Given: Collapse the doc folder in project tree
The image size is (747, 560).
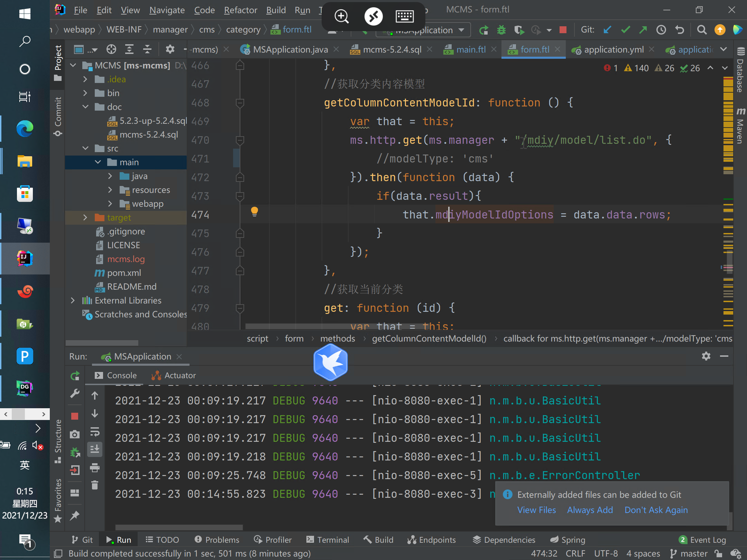Looking at the screenshot, I should click(85, 107).
